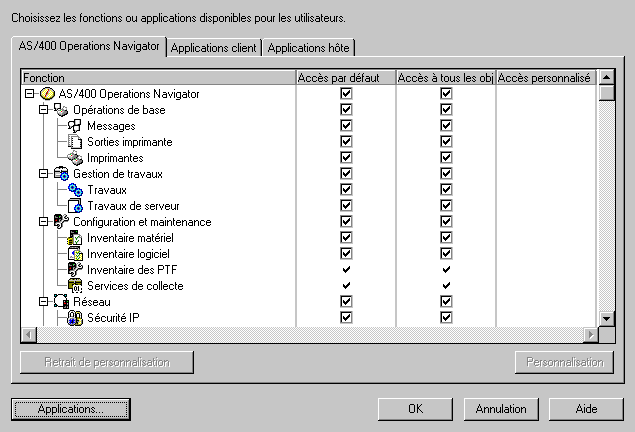This screenshot has height=432, width=635.
Task: Click the Applications... button
Action: (x=71, y=409)
